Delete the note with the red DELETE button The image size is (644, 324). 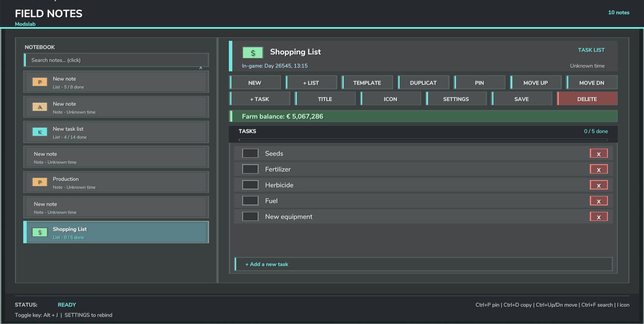pos(587,99)
